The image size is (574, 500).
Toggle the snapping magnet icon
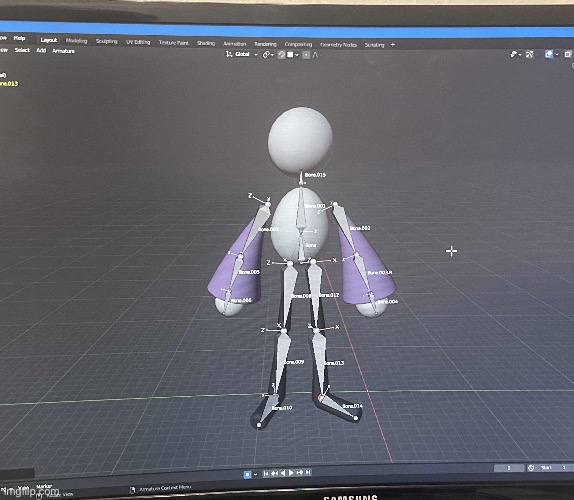(282, 55)
